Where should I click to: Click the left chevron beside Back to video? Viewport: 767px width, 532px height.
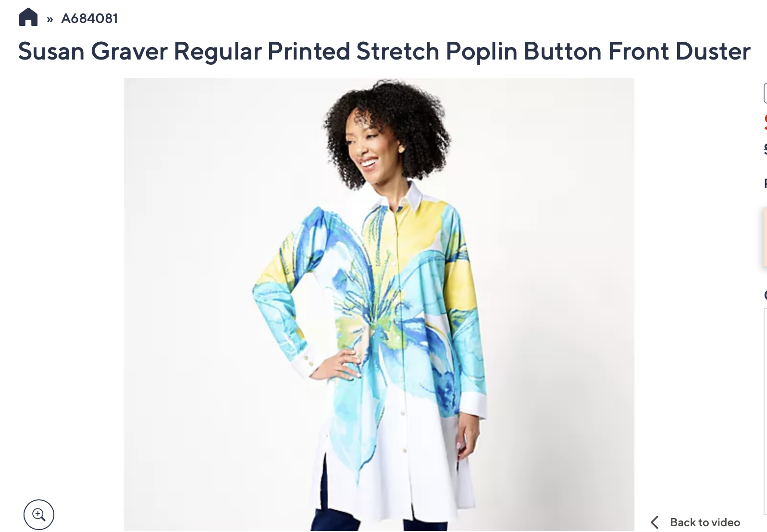tap(655, 522)
